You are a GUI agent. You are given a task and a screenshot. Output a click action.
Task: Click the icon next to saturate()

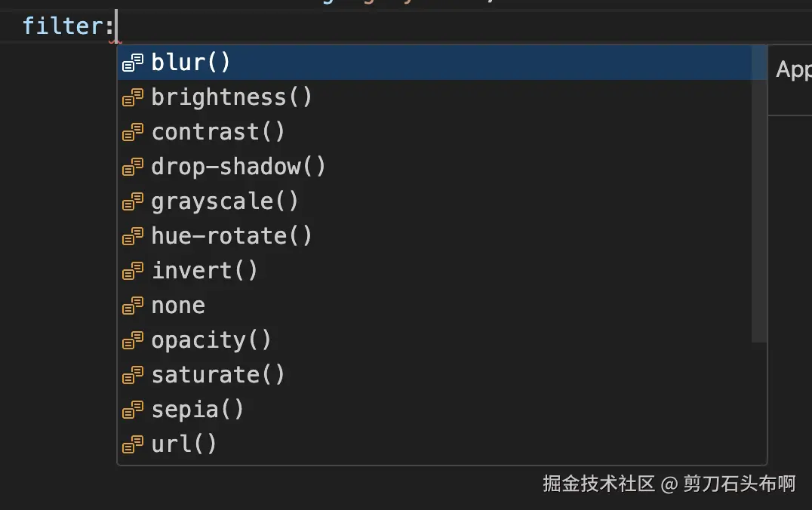[133, 375]
